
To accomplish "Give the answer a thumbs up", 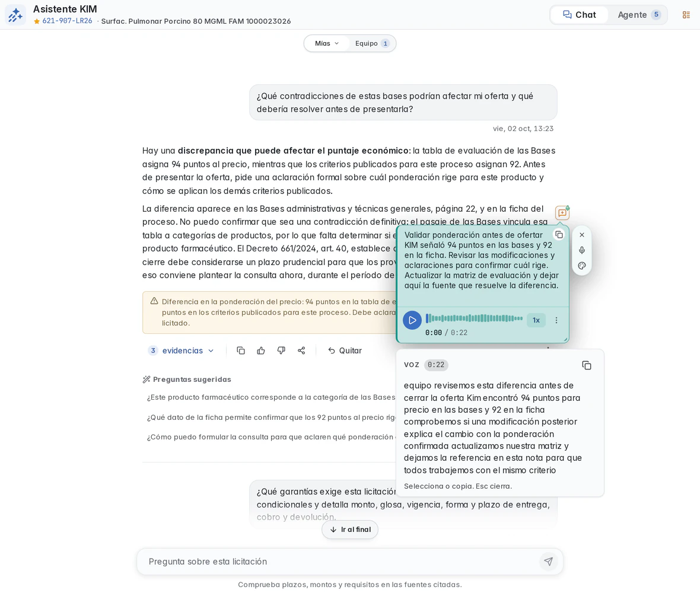I will (x=261, y=350).
